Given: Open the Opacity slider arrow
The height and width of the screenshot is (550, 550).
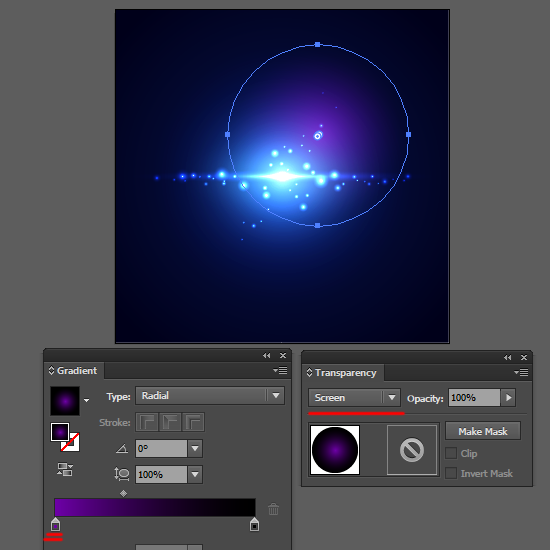Looking at the screenshot, I should 508,398.
